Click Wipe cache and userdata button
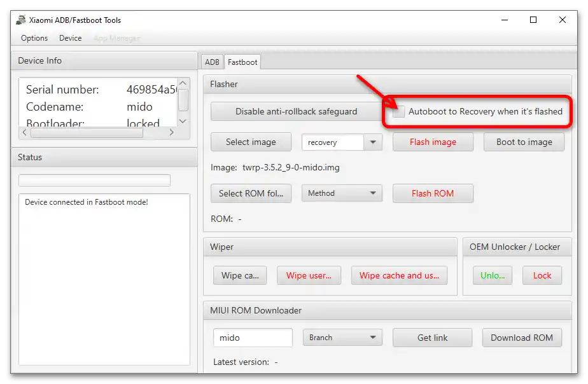The height and width of the screenshot is (384, 588). point(399,275)
